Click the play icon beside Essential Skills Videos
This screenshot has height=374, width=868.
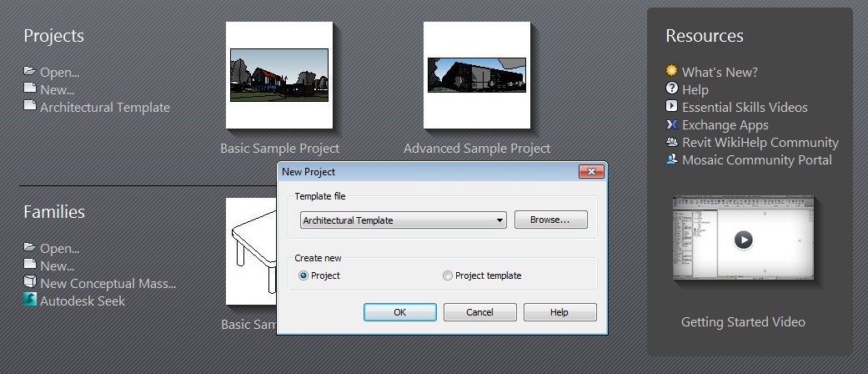(671, 106)
